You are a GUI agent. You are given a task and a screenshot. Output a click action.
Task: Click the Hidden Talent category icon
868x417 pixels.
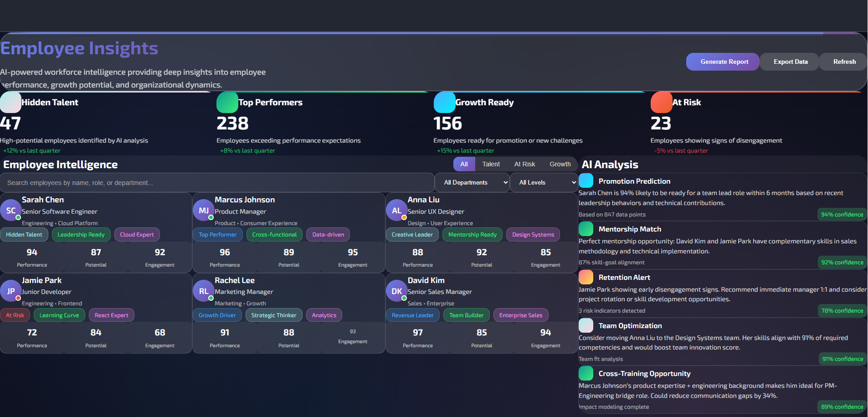pos(10,102)
